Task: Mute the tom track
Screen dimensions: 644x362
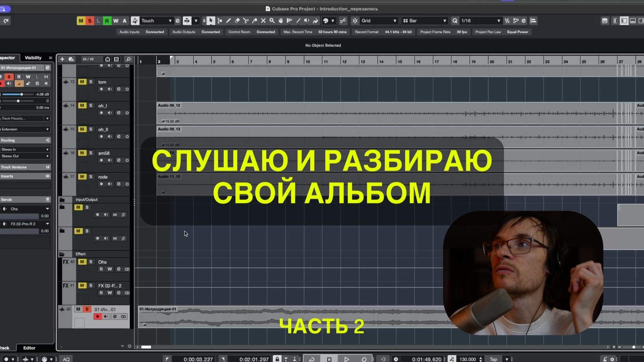Action: pyautogui.click(x=82, y=82)
